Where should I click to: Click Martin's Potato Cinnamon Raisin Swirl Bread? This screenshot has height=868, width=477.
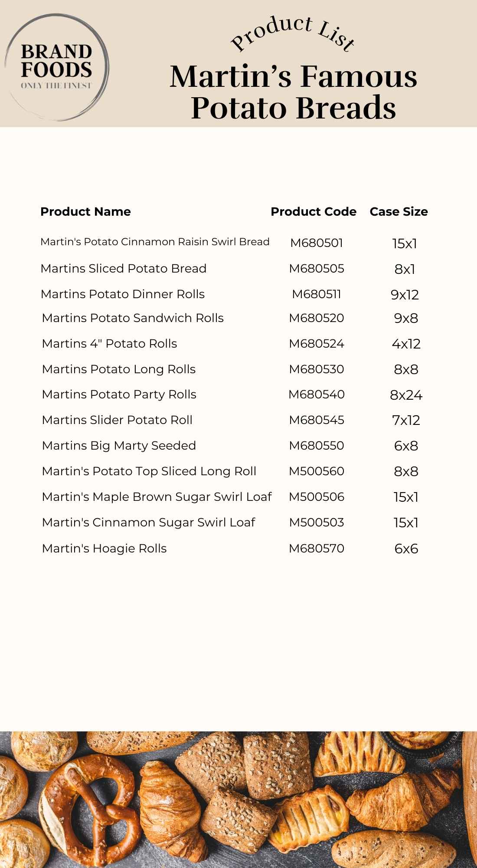point(155,242)
